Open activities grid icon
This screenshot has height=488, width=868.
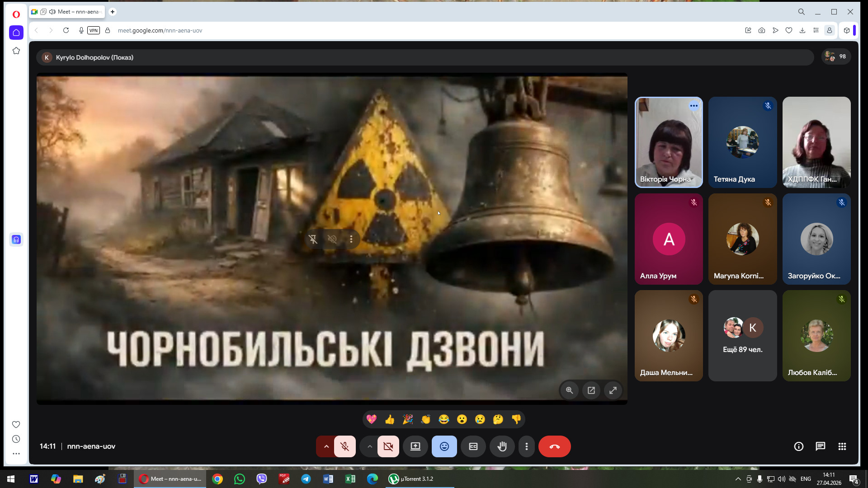(842, 446)
